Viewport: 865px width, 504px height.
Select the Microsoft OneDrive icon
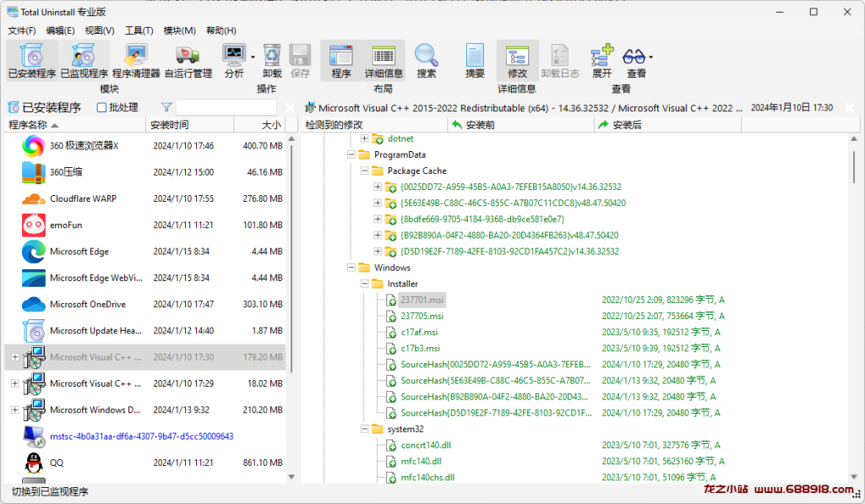coord(33,305)
